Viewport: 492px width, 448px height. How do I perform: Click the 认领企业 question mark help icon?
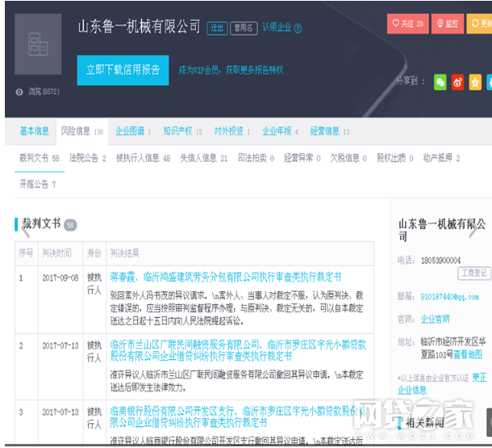point(298,28)
